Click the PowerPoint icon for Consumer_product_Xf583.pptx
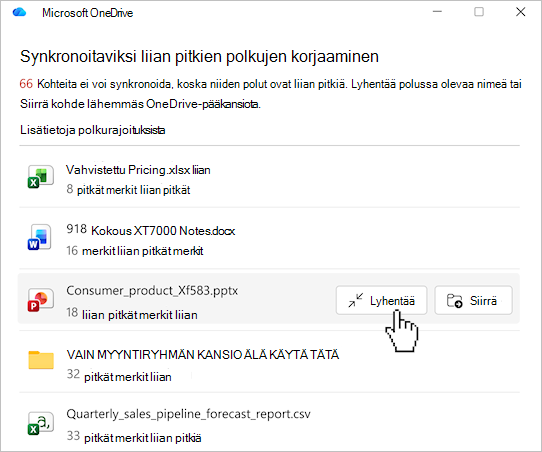Screen dimensions: 542x452 (x=40, y=300)
